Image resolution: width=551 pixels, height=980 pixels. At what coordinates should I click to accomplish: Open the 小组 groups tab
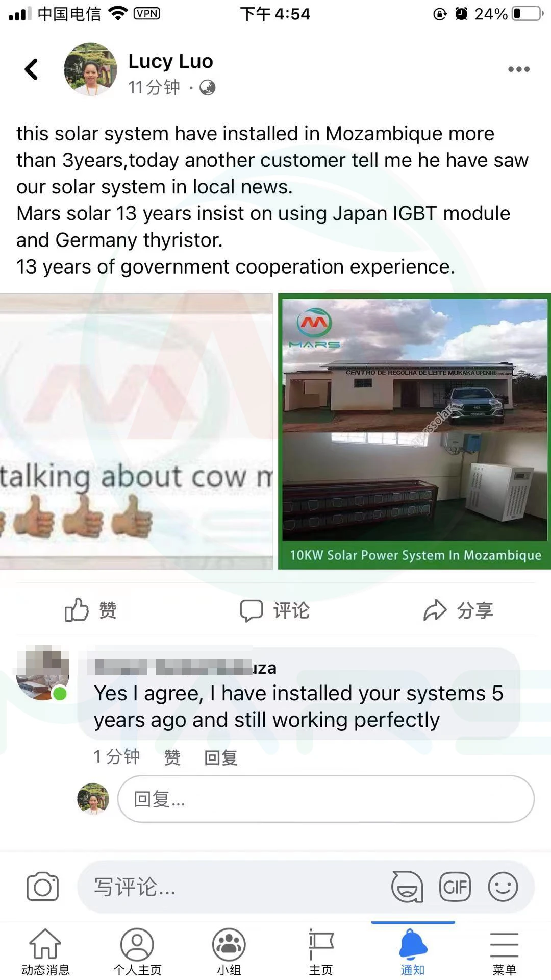[x=229, y=951]
